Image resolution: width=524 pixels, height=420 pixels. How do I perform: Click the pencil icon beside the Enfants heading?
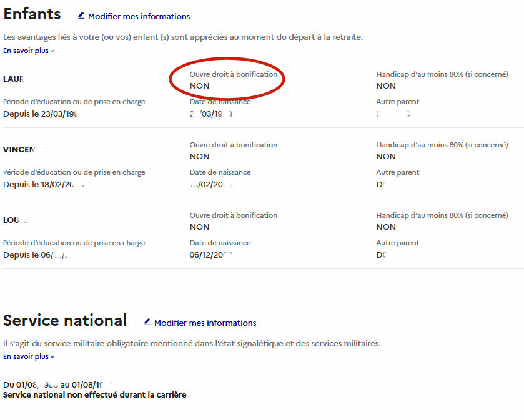[x=81, y=16]
